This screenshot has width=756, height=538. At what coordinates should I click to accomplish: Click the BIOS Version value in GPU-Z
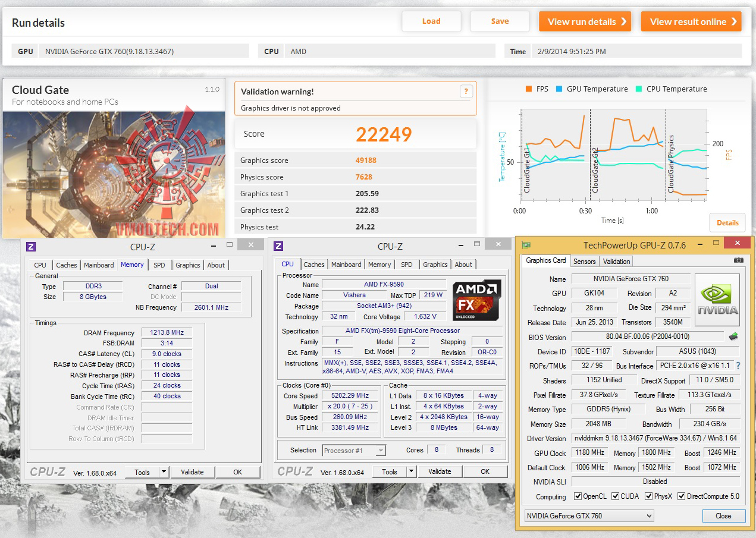648,337
